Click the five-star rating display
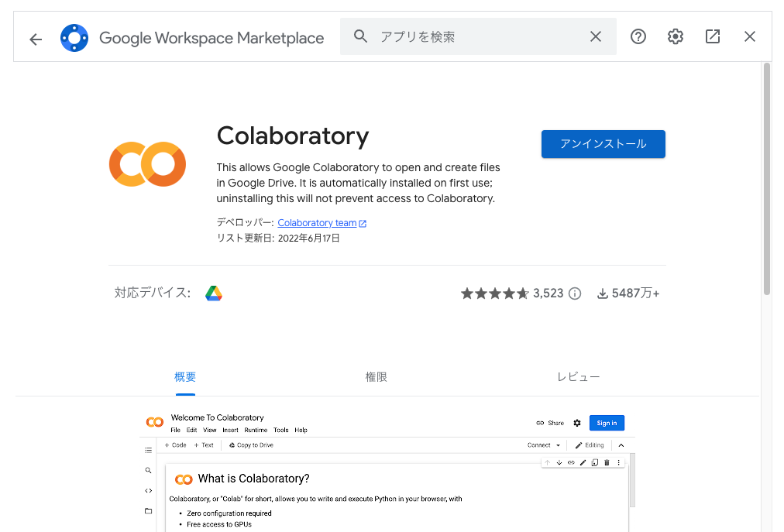This screenshot has width=784, height=532. point(494,293)
